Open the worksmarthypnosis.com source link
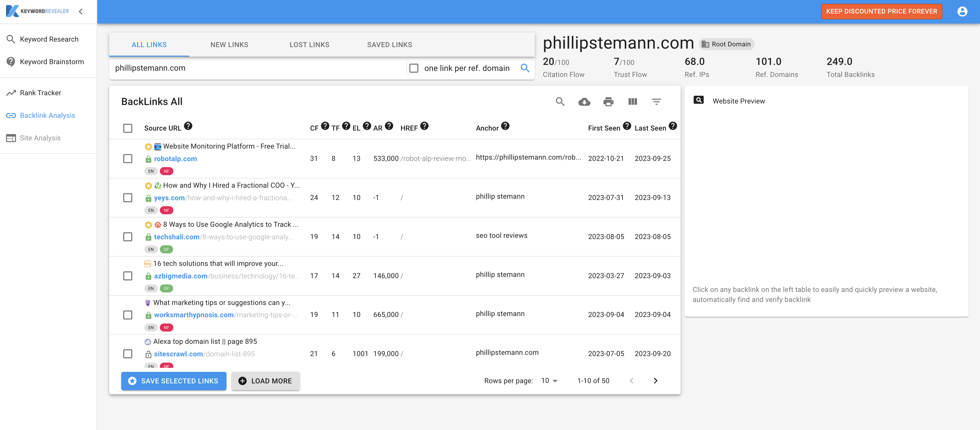Screen dimensions: 980x430 pyautogui.click(x=194, y=315)
